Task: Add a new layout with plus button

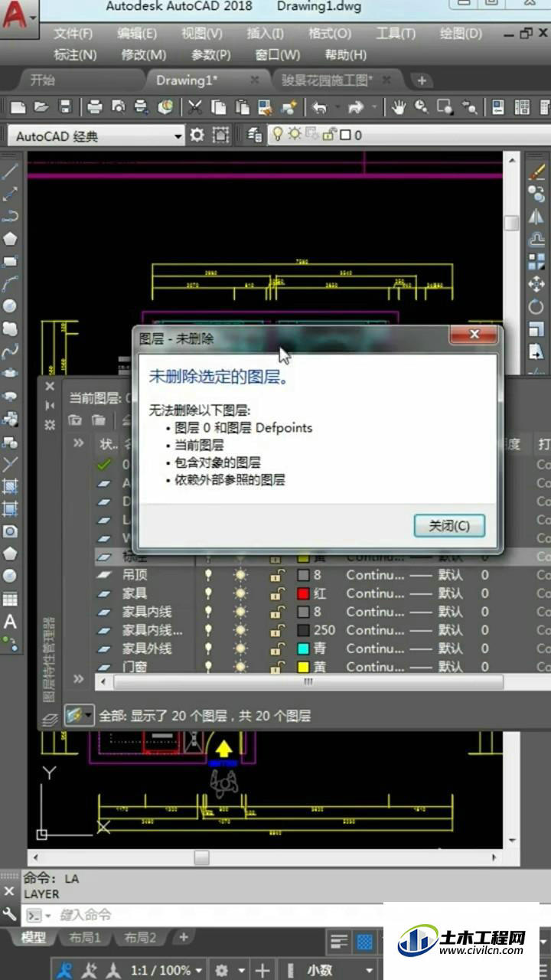Action: 184,937
